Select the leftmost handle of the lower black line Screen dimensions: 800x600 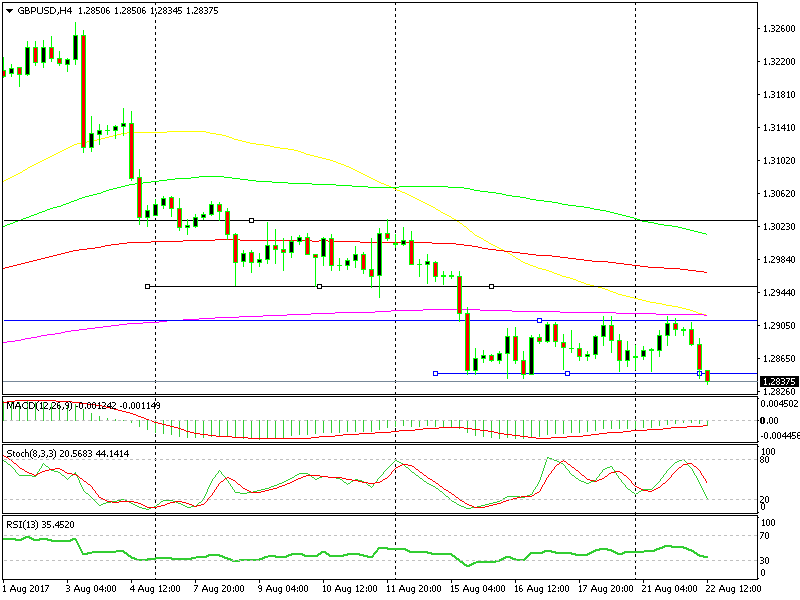[147, 287]
